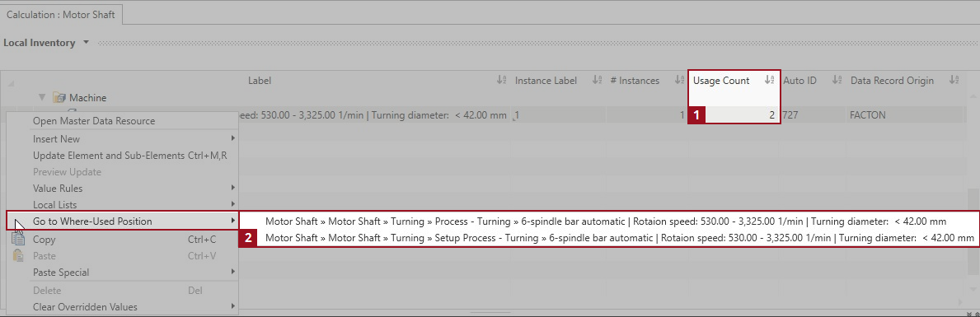The image size is (980, 317).
Task: Click the sort icon beside Instance Label
Action: 597,81
